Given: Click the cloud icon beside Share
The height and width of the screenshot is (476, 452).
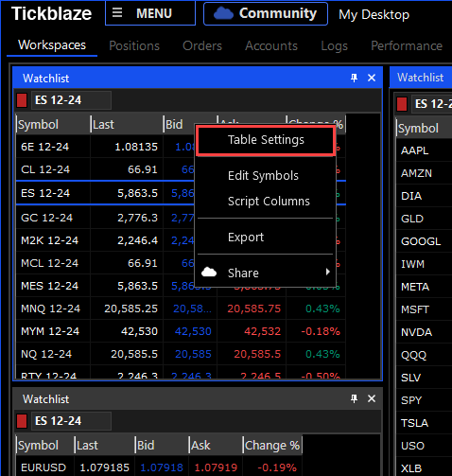Looking at the screenshot, I should 209,273.
